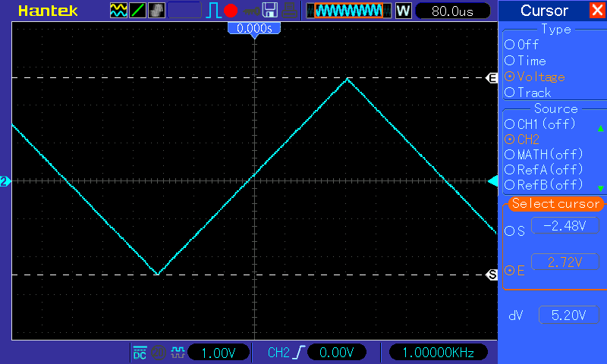Click the pulse sampling icon in status bar
The width and height of the screenshot is (607, 364).
(178, 353)
